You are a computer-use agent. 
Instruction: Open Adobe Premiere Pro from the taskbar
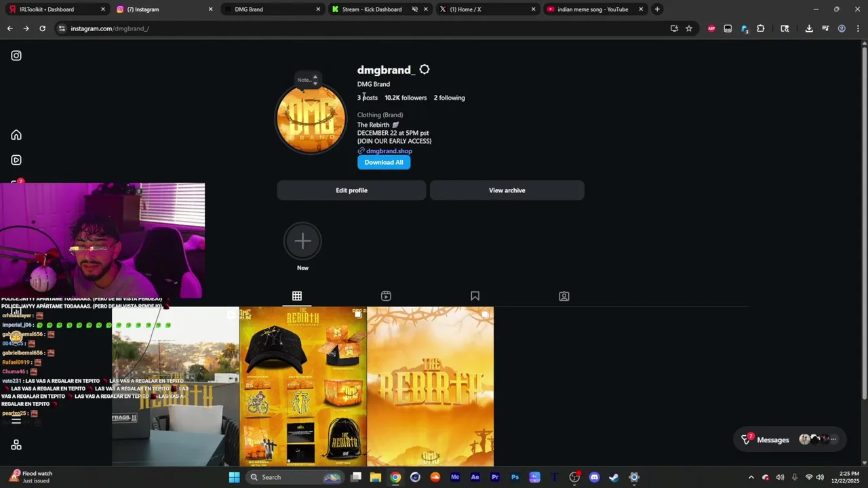[x=495, y=477]
